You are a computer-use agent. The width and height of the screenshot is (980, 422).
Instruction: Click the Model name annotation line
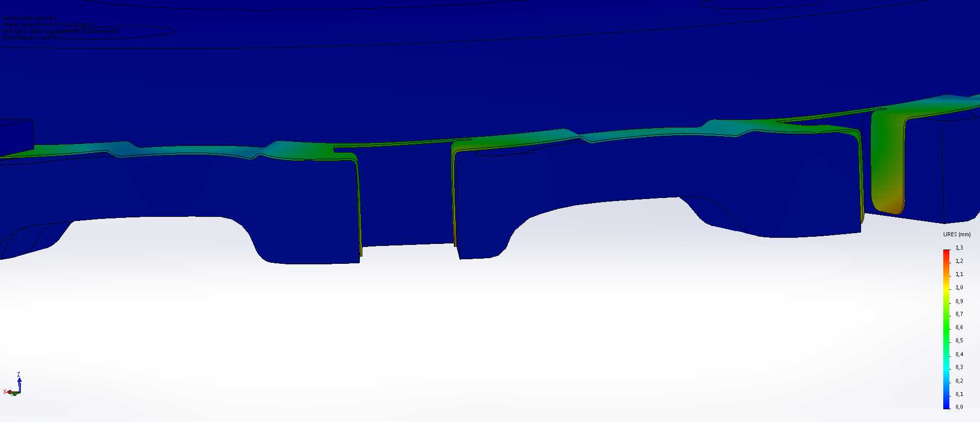(30, 18)
